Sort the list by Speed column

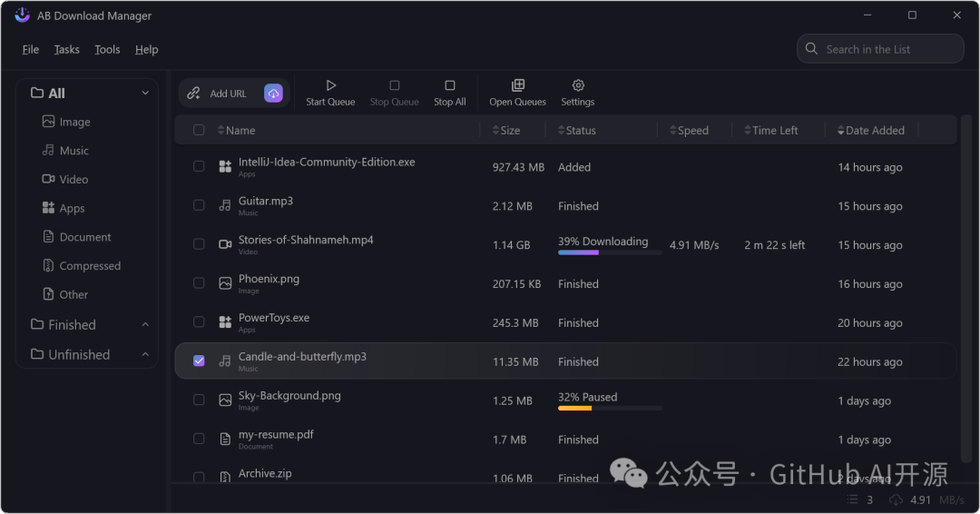(x=690, y=130)
